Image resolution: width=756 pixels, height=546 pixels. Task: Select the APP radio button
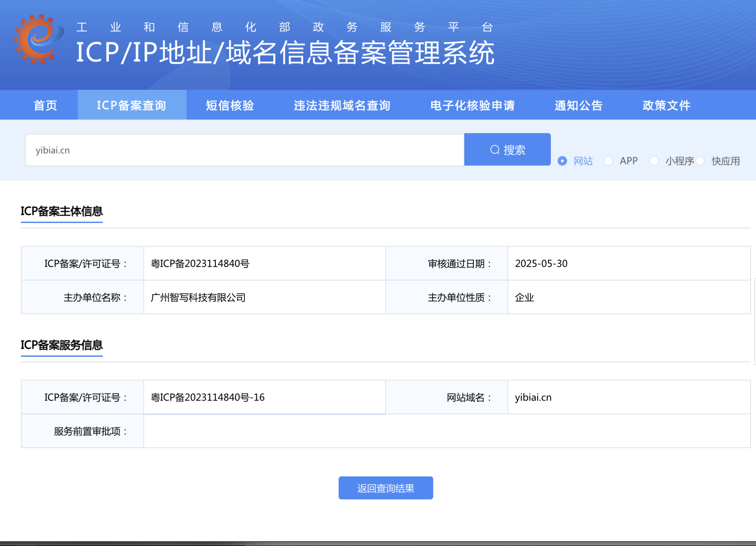608,161
